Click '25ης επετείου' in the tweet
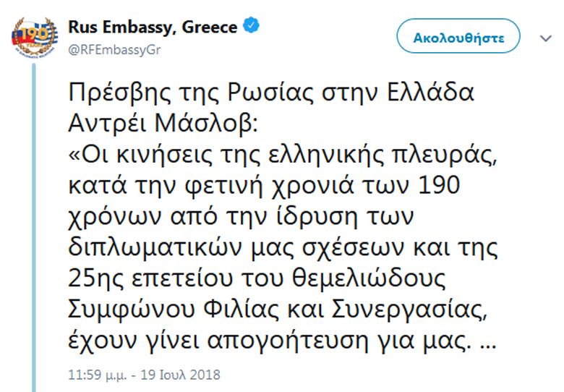The width and height of the screenshot is (564, 392). [x=150, y=280]
